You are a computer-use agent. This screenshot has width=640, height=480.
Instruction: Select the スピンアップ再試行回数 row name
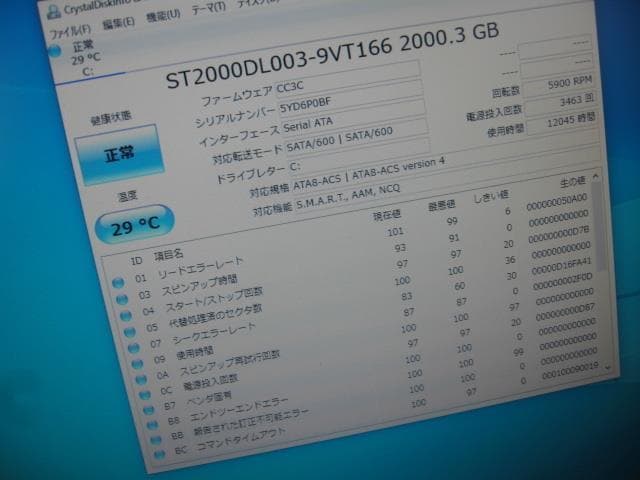tap(230, 363)
